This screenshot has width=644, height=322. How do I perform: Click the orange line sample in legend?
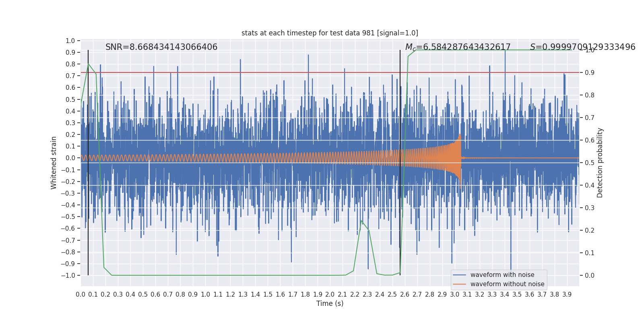(459, 284)
